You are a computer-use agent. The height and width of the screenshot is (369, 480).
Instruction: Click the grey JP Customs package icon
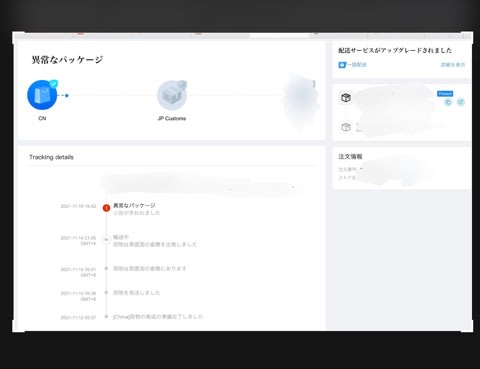coord(172,95)
